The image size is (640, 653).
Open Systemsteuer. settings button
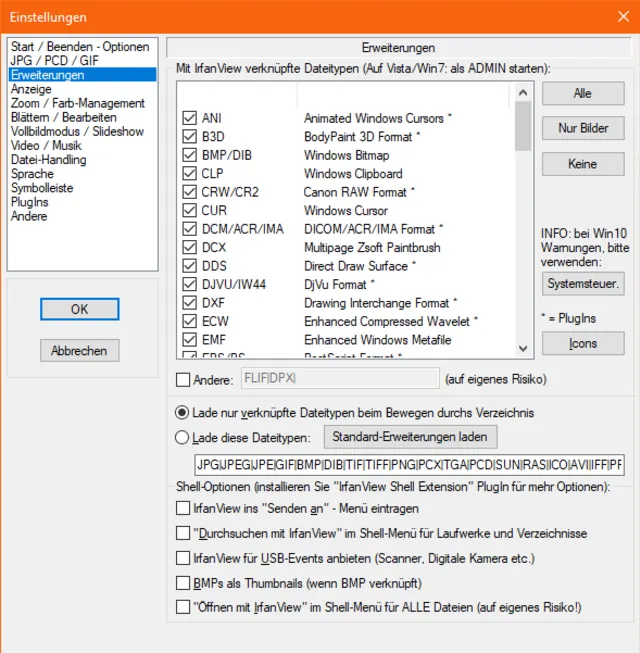click(x=583, y=283)
